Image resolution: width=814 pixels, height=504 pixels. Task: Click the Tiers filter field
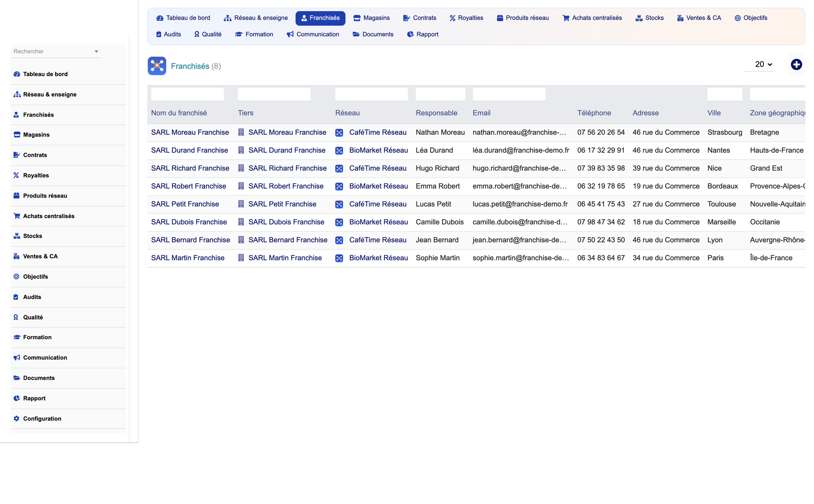click(x=274, y=94)
